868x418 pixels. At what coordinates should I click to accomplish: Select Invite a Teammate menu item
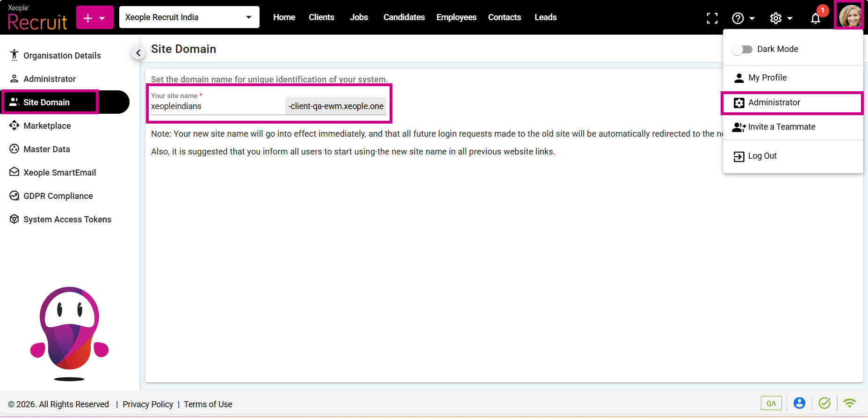point(781,127)
